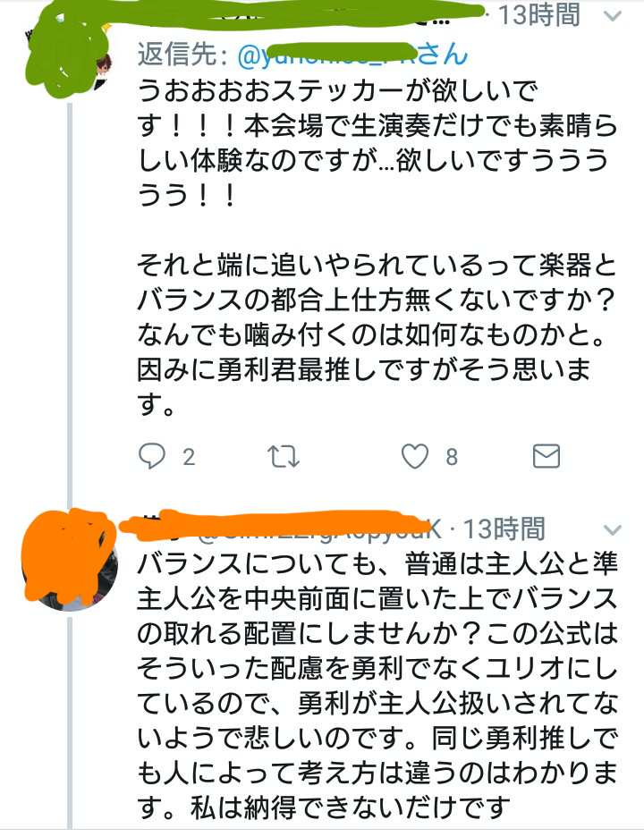Tap the reply speech bubble icon
This screenshot has height=837, width=644.
coord(154,457)
